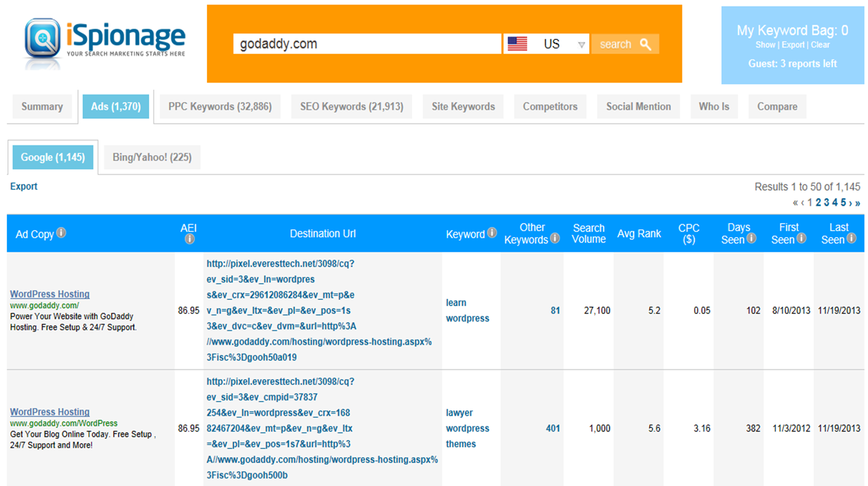Open the Site Keywords tab
The height and width of the screenshot is (486, 868).
tap(463, 107)
